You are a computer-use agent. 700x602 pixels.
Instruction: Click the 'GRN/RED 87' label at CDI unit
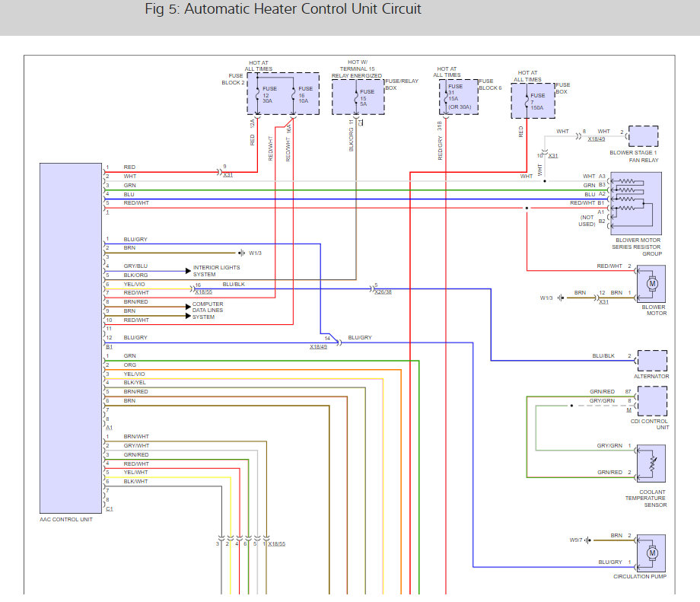click(611, 392)
